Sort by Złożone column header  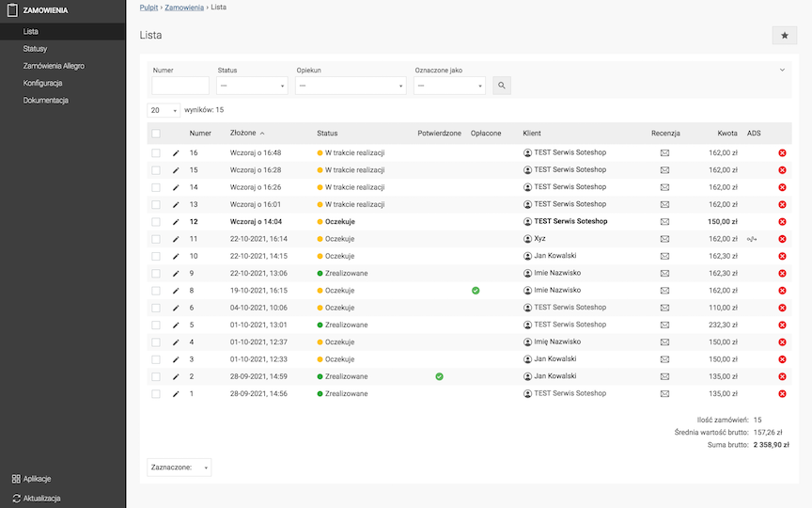tap(247, 134)
